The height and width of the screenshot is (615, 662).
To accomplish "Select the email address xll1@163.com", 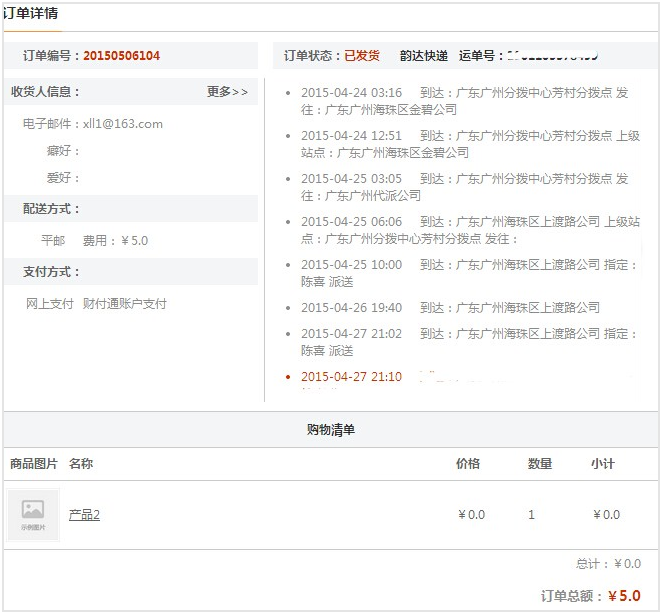I will [x=122, y=124].
